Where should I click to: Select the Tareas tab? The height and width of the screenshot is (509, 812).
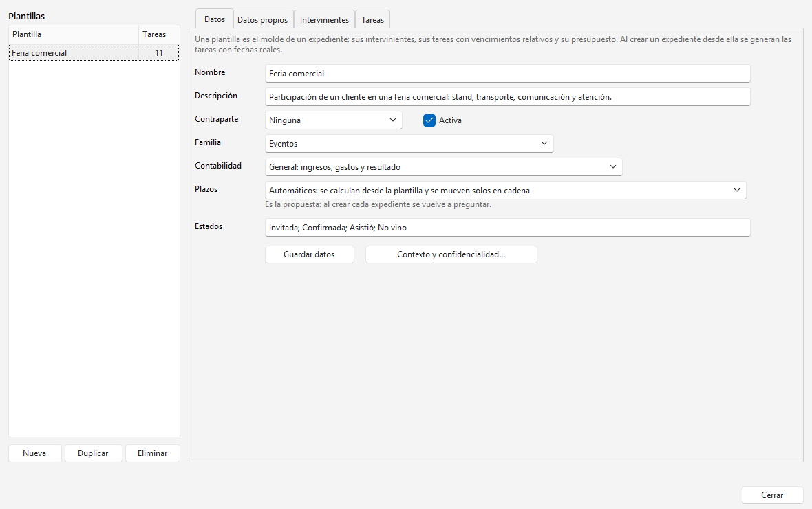[x=372, y=20]
